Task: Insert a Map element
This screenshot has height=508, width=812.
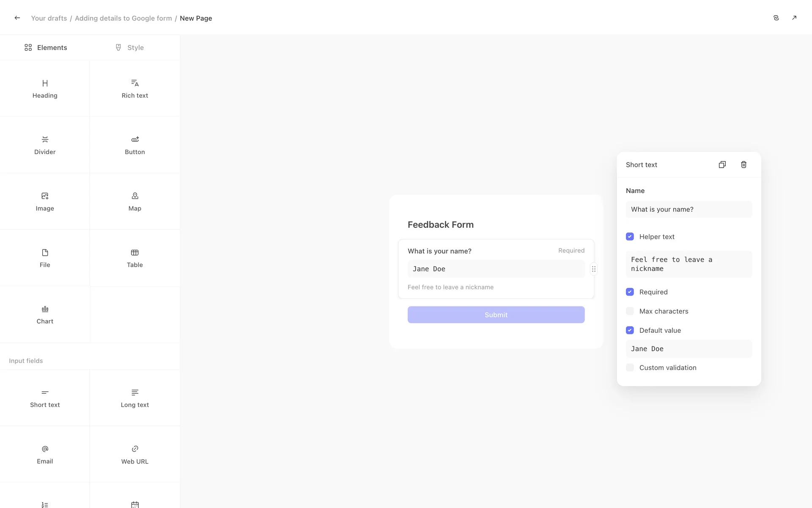Action: tap(134, 202)
